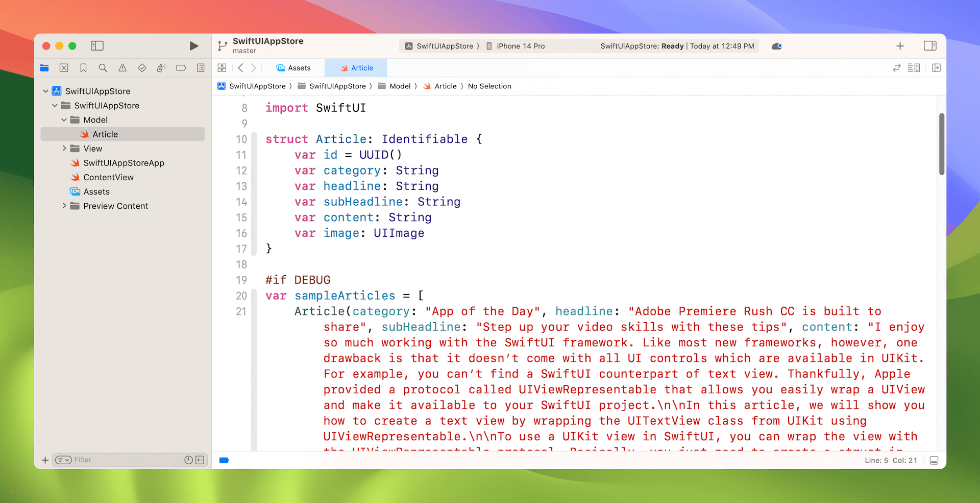This screenshot has width=980, height=503.
Task: Click the UIImage type in code
Action: coord(399,233)
